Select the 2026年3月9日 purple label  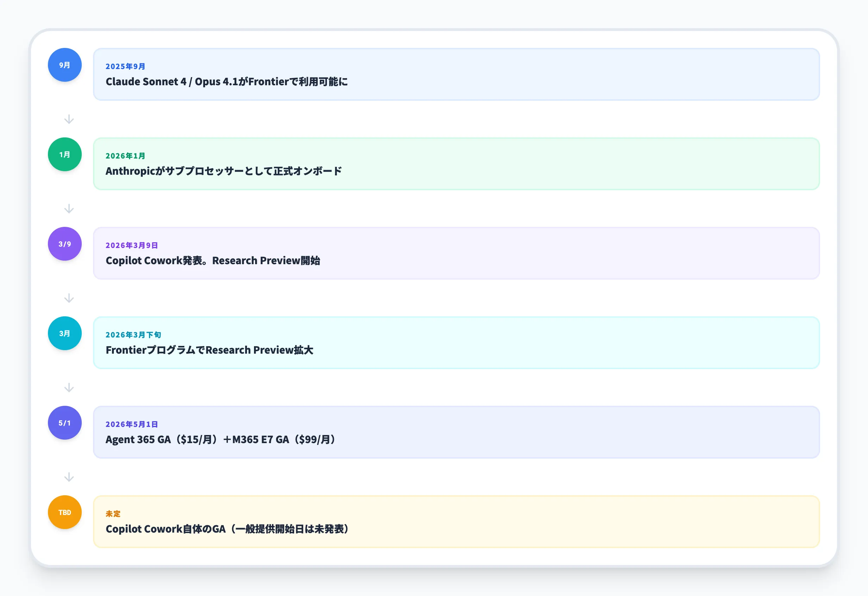pos(131,245)
